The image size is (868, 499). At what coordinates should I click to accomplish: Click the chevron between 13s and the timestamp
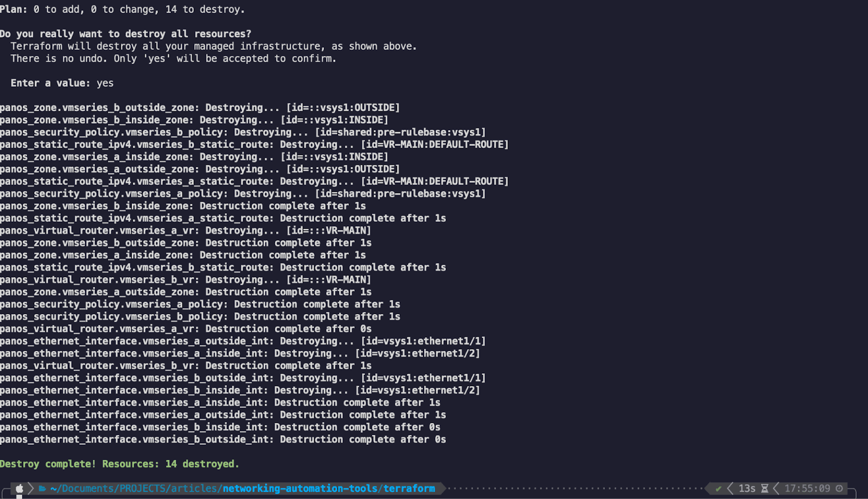coord(776,488)
